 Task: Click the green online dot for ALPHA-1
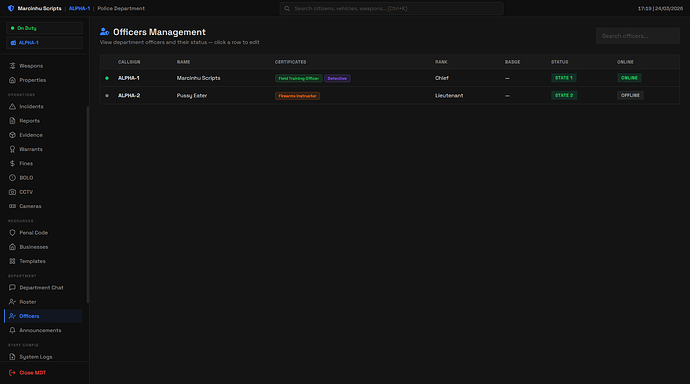pyautogui.click(x=107, y=78)
